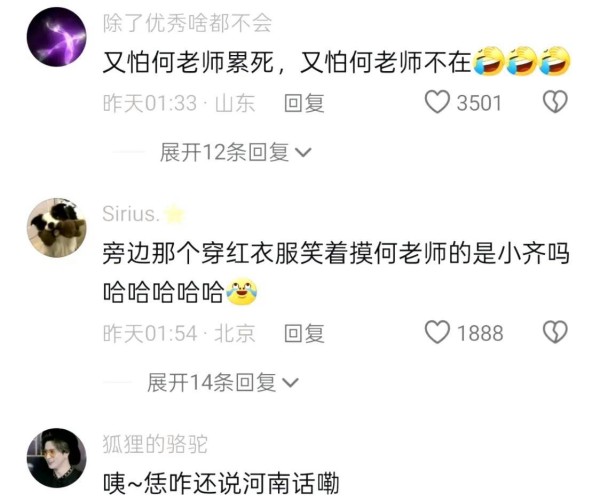Like Sirius's comment with 1888 likes
Viewport: 600px width, 501px height.
pyautogui.click(x=437, y=332)
